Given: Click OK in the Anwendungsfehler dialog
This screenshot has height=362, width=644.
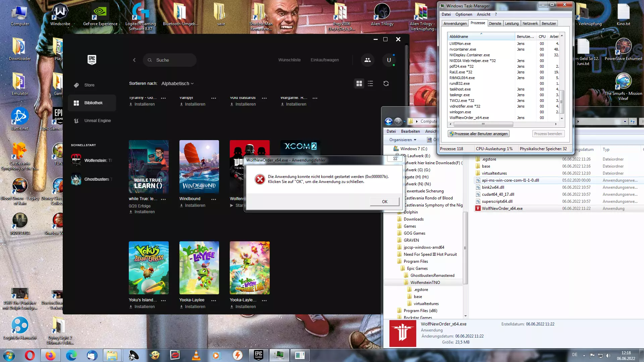Looking at the screenshot, I should [384, 201].
